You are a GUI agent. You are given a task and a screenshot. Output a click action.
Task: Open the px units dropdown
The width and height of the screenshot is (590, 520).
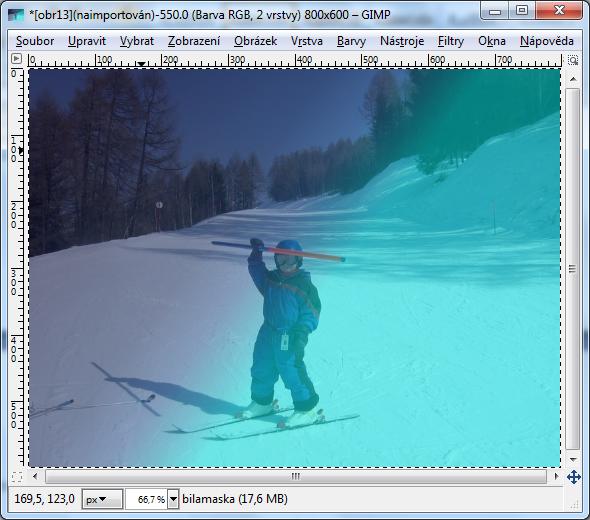pyautogui.click(x=102, y=500)
